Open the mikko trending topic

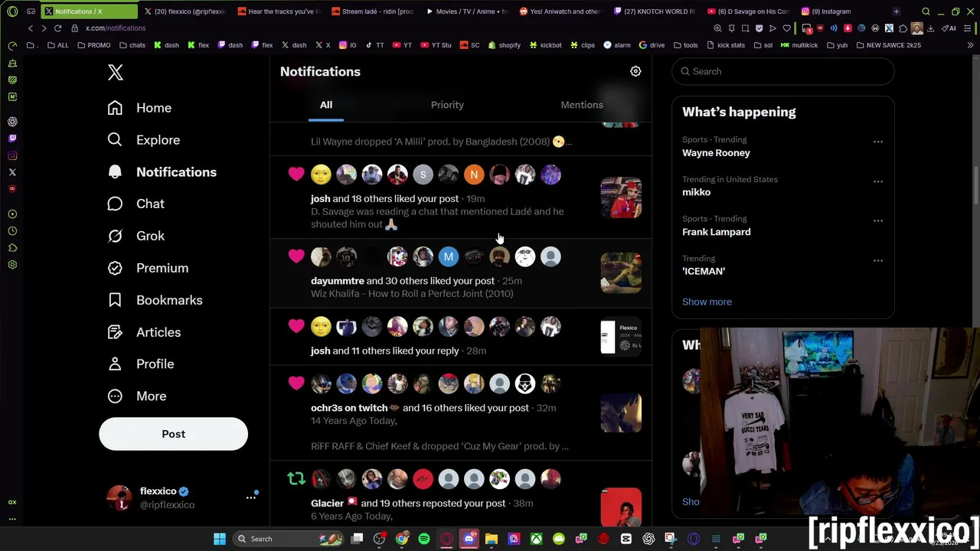[x=696, y=192]
